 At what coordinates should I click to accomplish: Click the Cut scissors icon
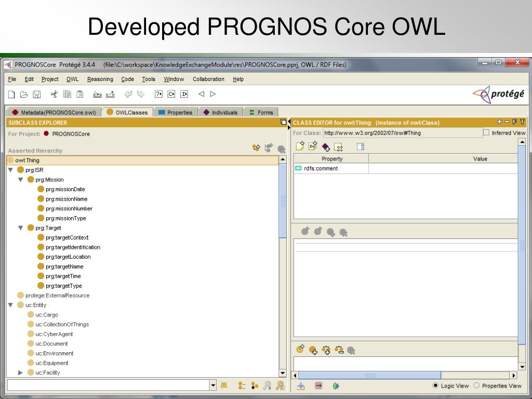(54, 95)
